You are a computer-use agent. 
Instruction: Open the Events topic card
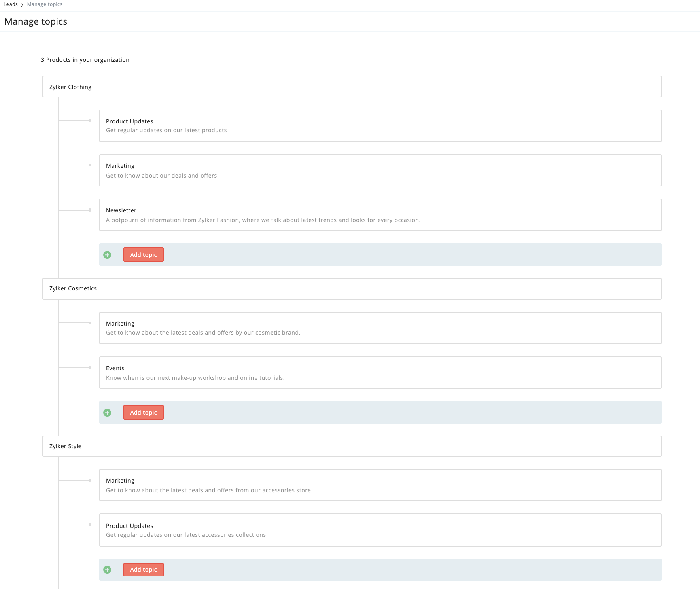click(380, 373)
